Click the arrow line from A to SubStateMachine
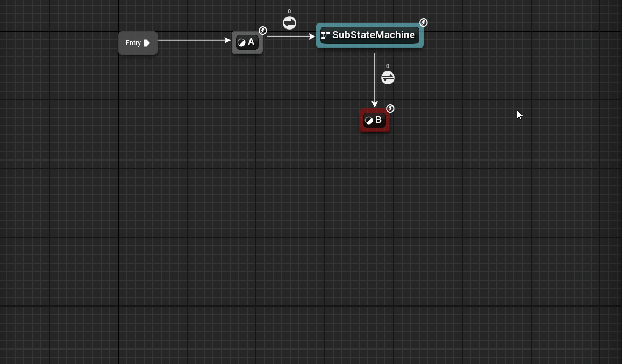 point(290,37)
